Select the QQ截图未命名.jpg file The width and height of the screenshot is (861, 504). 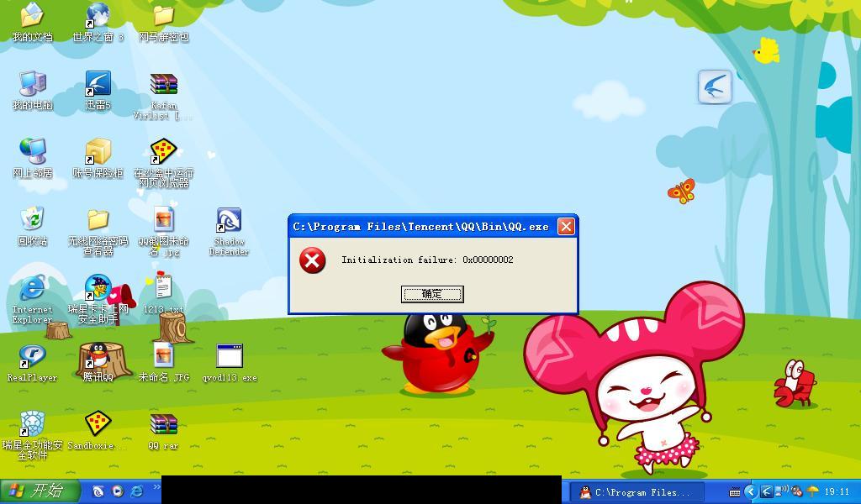pyautogui.click(x=164, y=232)
